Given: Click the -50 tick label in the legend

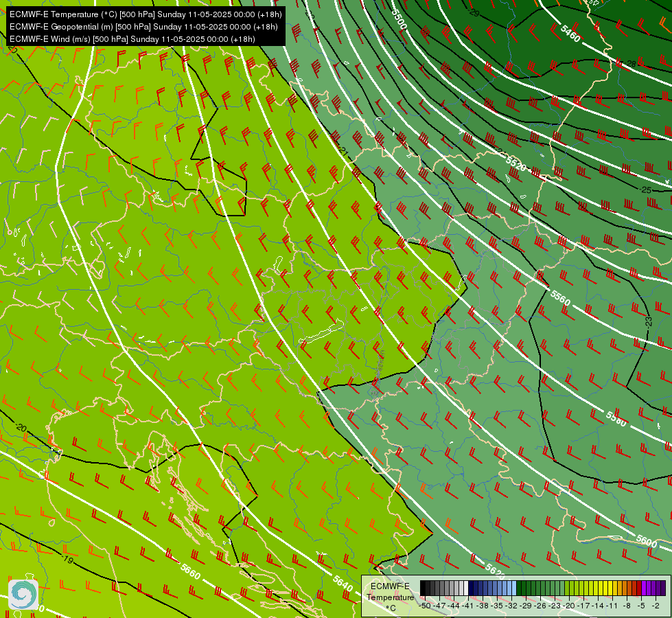Looking at the screenshot, I should [425, 606].
